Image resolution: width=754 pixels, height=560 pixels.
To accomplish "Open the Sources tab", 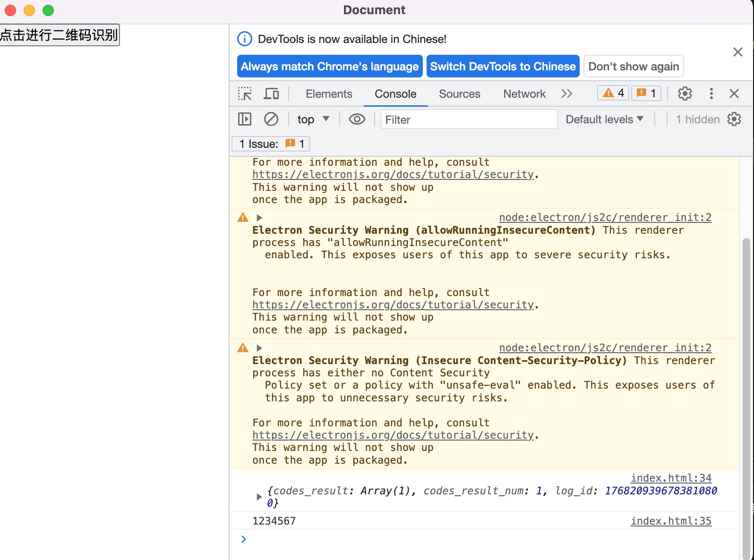I will tap(459, 93).
